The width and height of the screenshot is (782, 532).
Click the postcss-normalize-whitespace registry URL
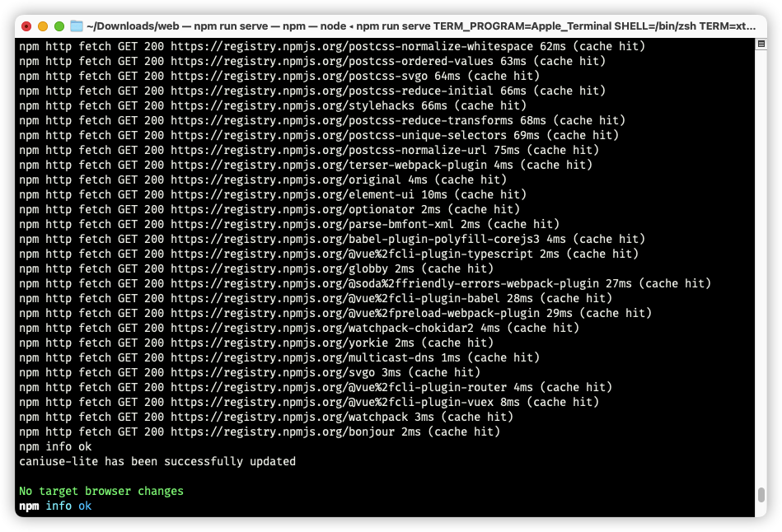click(352, 46)
